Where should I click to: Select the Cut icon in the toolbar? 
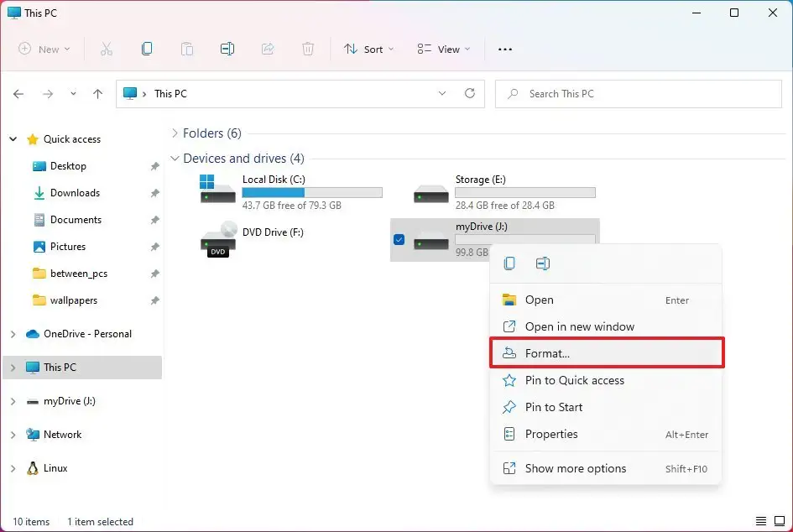pyautogui.click(x=107, y=49)
